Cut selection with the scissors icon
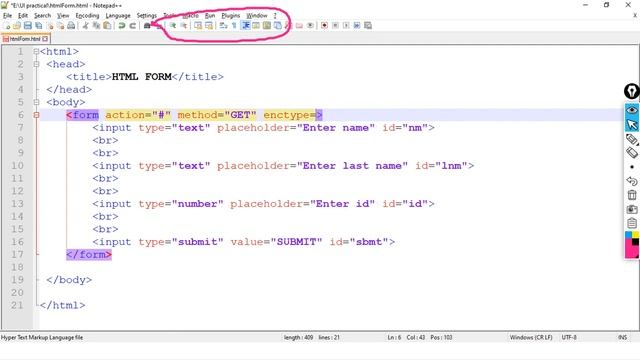The image size is (640, 360). click(86, 25)
